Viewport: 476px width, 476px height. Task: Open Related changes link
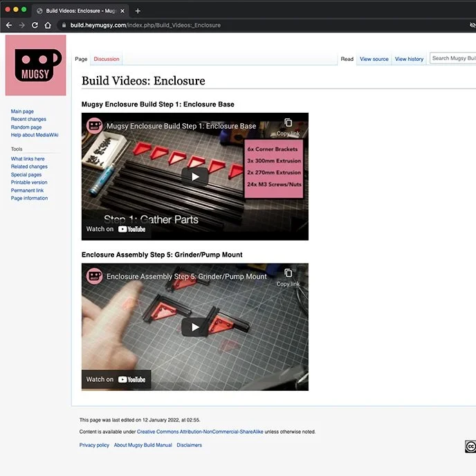(x=29, y=166)
